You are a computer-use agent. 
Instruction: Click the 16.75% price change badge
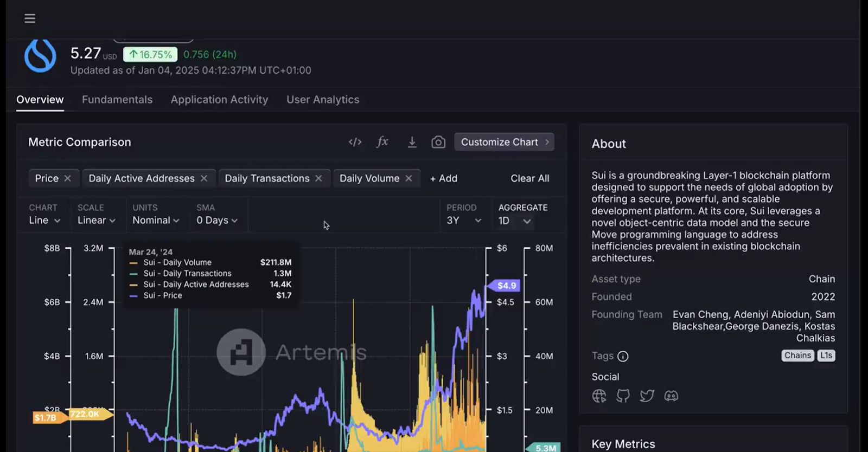pos(150,55)
